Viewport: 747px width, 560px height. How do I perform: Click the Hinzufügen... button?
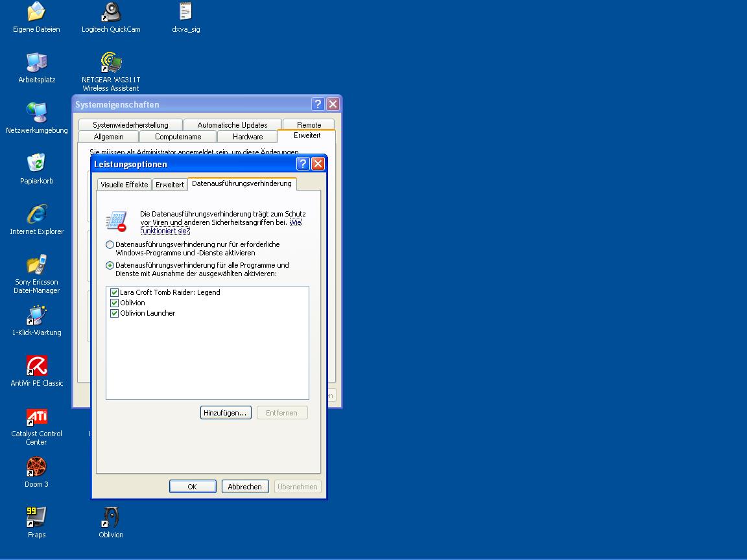(226, 413)
